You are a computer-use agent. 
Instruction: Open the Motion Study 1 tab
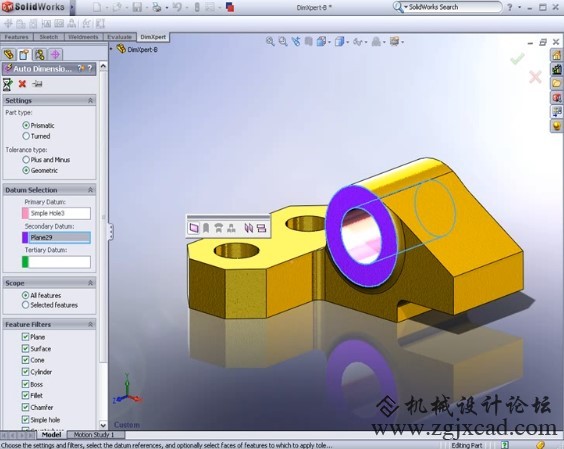(x=94, y=435)
